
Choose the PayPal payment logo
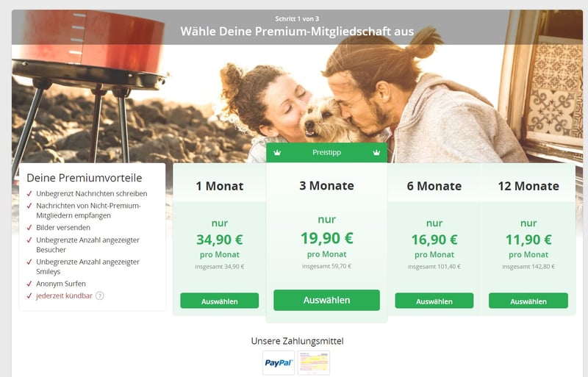[x=279, y=363]
